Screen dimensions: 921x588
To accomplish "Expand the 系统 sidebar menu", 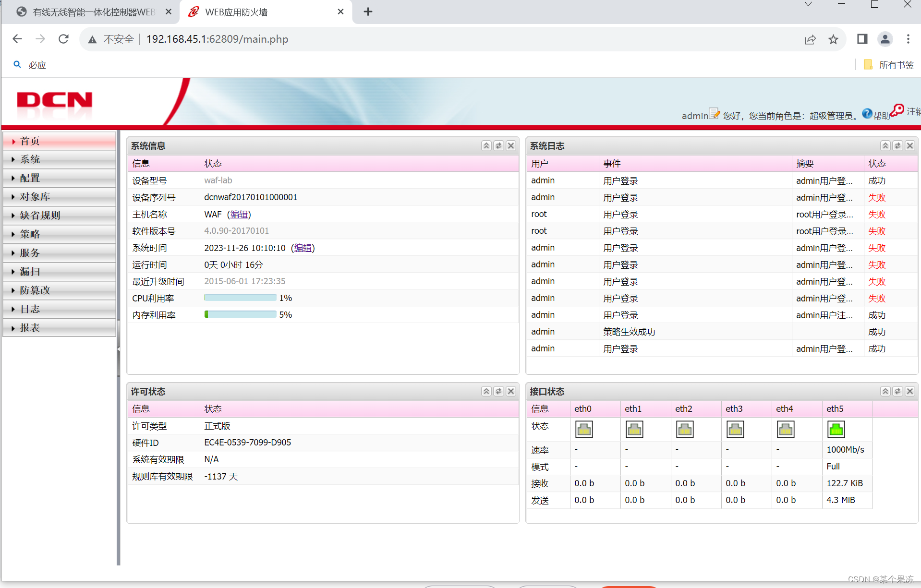I will click(30, 159).
